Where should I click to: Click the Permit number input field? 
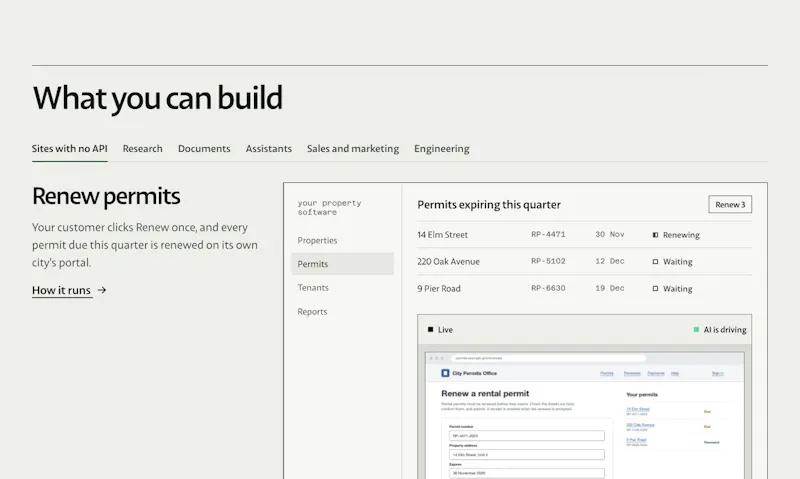point(527,436)
